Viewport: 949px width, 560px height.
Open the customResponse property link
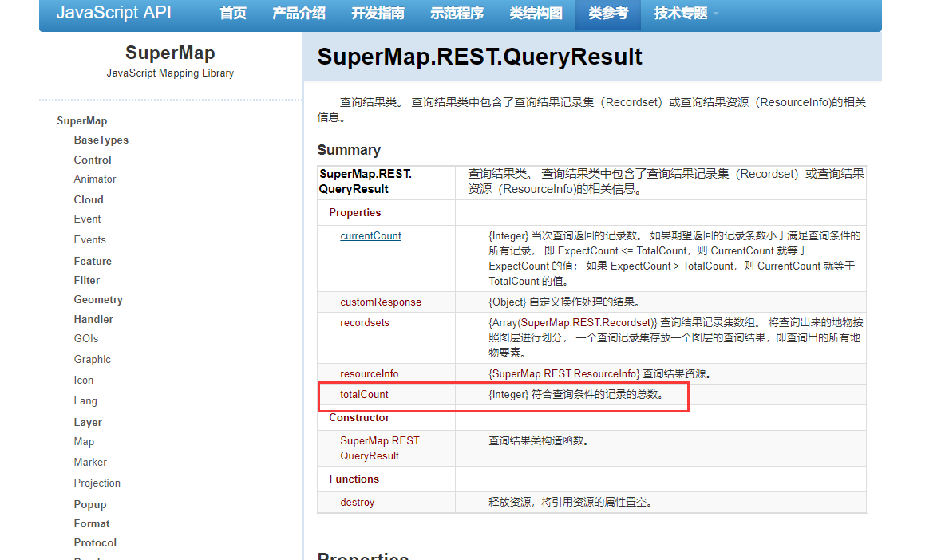coord(381,302)
